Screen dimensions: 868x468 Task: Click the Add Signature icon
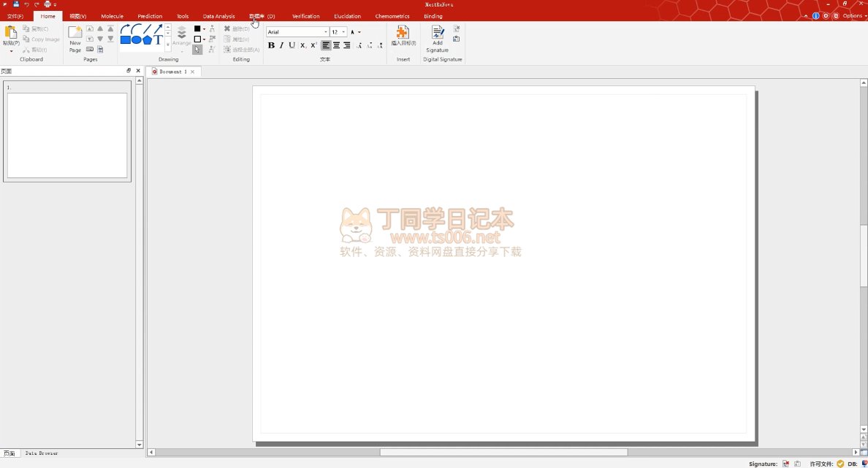point(437,33)
